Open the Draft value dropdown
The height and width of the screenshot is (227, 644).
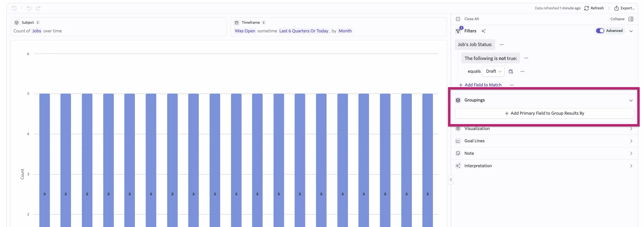pyautogui.click(x=493, y=71)
